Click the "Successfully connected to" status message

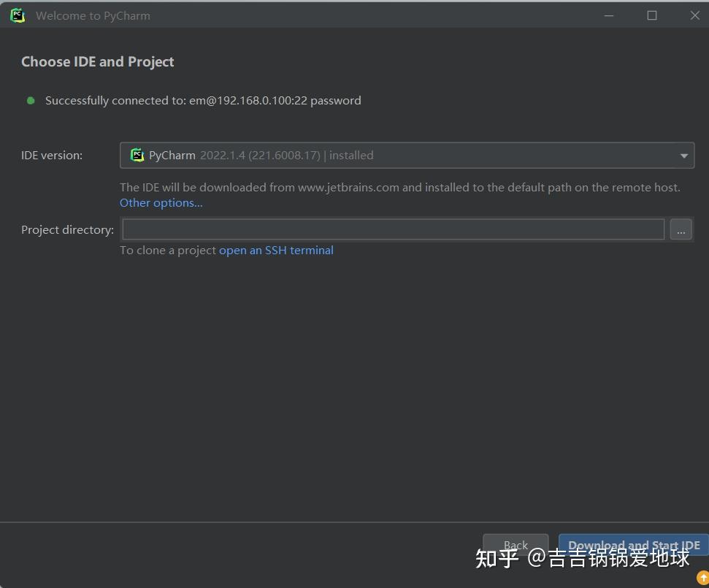pyautogui.click(x=203, y=101)
